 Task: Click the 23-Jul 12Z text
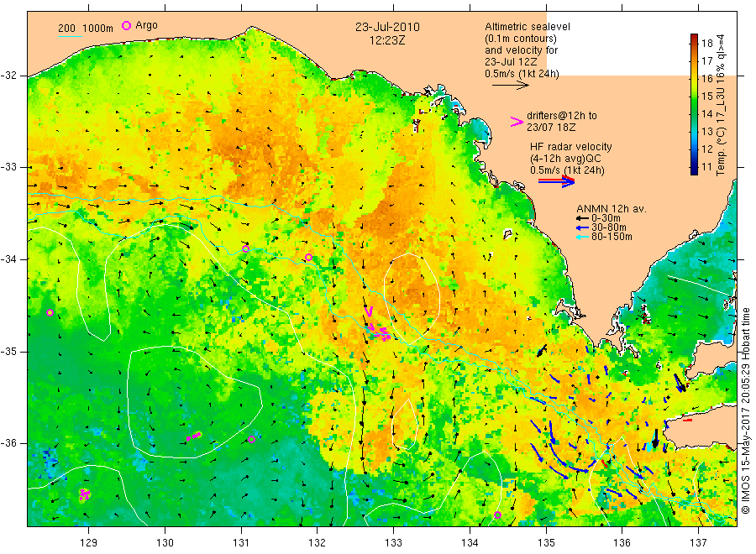point(511,62)
